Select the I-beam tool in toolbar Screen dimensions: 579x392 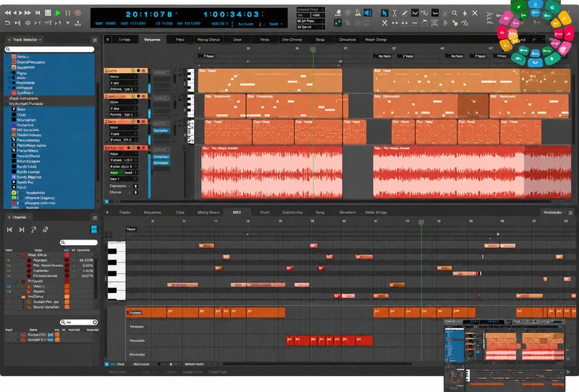(x=394, y=13)
